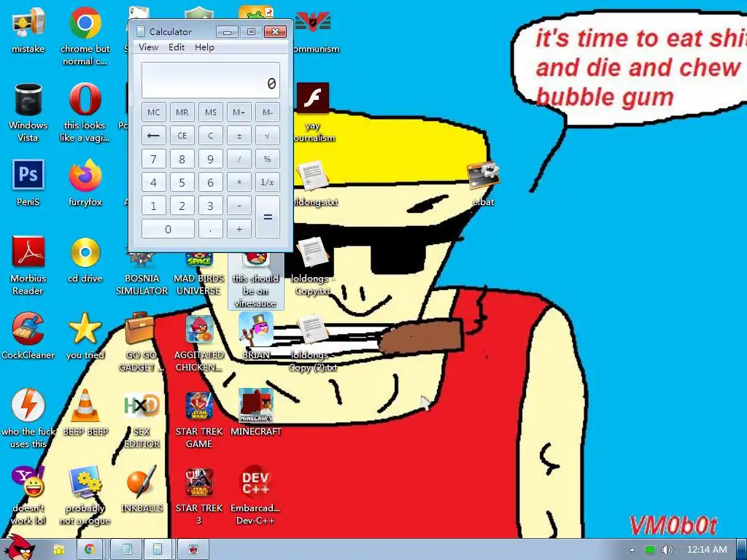Open the 'SEX EDITOR' HxD icon

click(x=142, y=419)
